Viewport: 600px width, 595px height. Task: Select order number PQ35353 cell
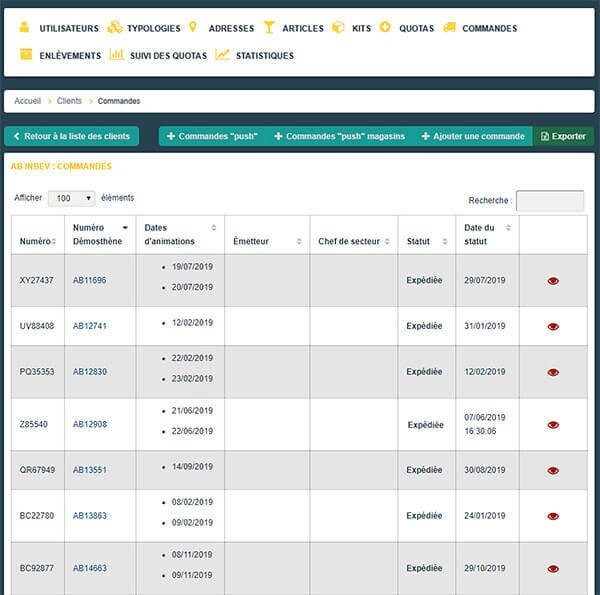[37, 372]
